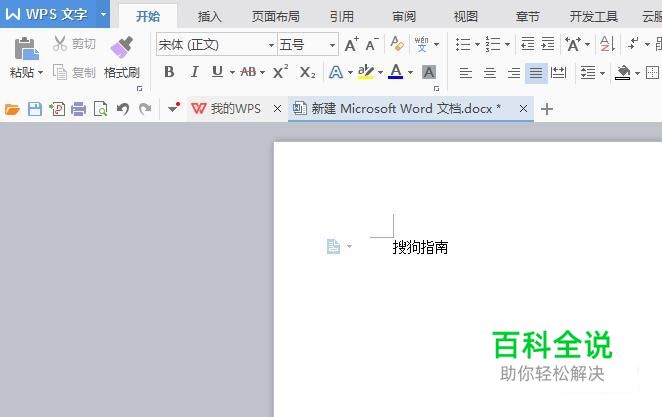Add new document tab with plus button
662x417 pixels.
click(x=547, y=109)
